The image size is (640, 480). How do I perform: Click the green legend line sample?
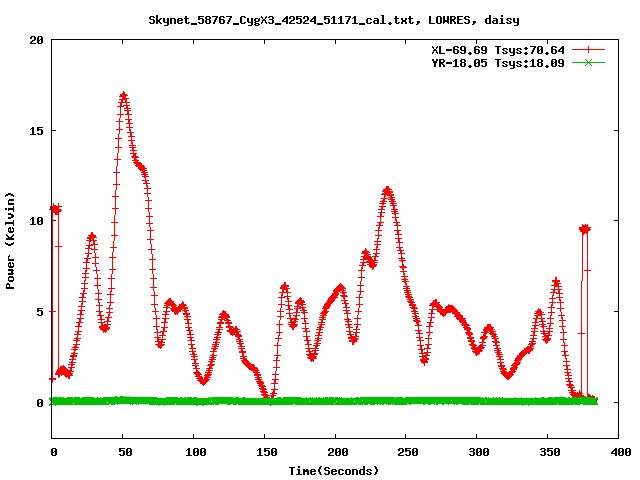point(588,62)
